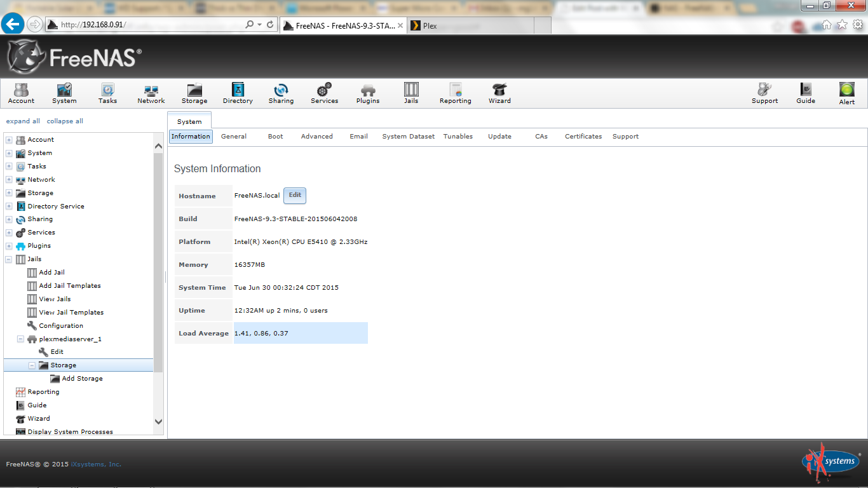Click the 'collapse all' link
This screenshot has height=488, width=868.
[x=65, y=121]
